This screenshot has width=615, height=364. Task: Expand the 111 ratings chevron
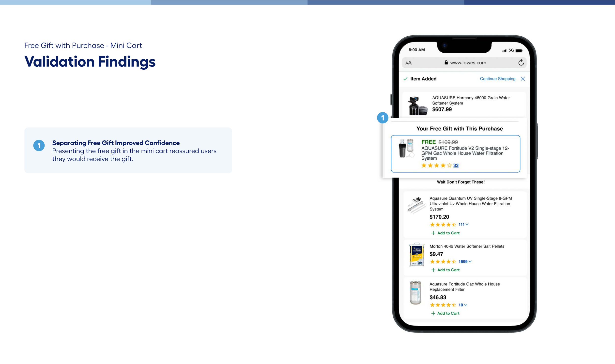(467, 224)
